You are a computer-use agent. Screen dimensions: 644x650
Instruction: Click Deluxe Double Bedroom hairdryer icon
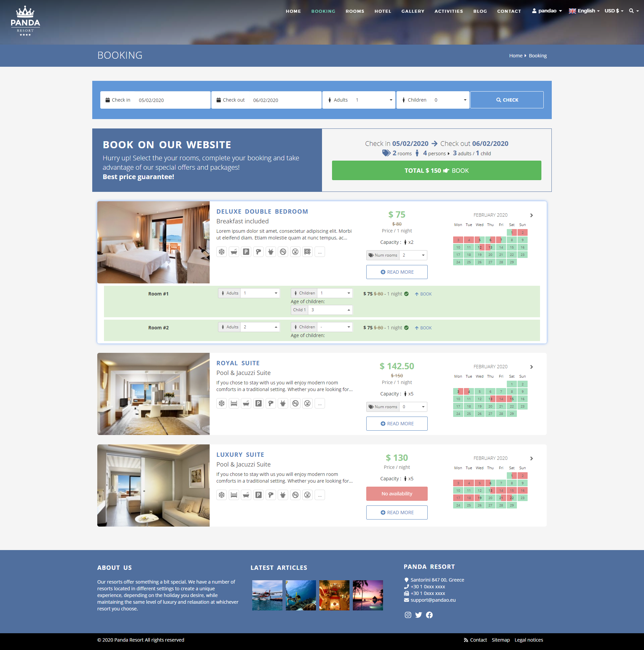(258, 252)
